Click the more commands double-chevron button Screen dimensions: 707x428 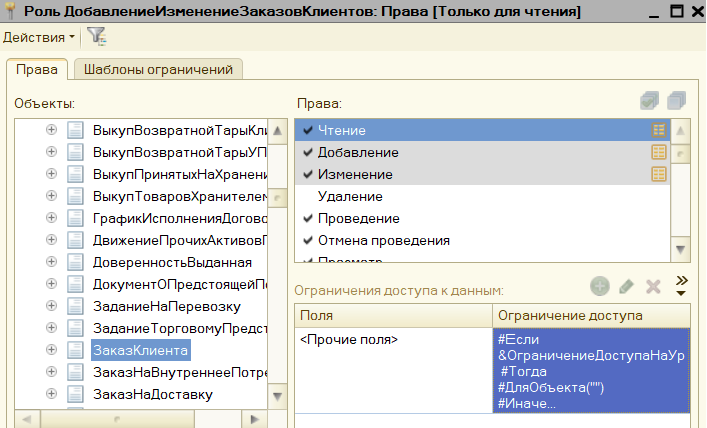point(682,286)
